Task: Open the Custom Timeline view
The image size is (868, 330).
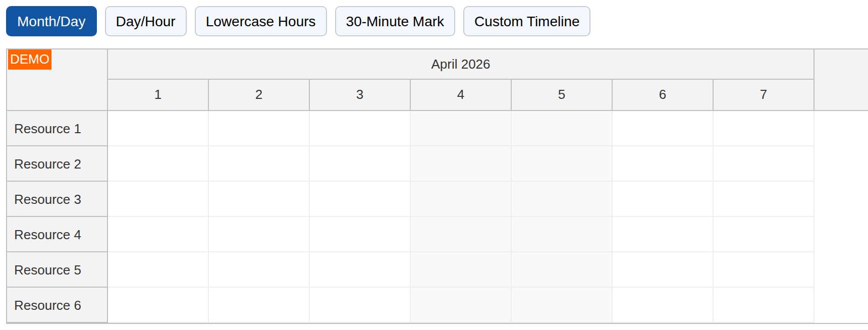Action: coord(526,21)
